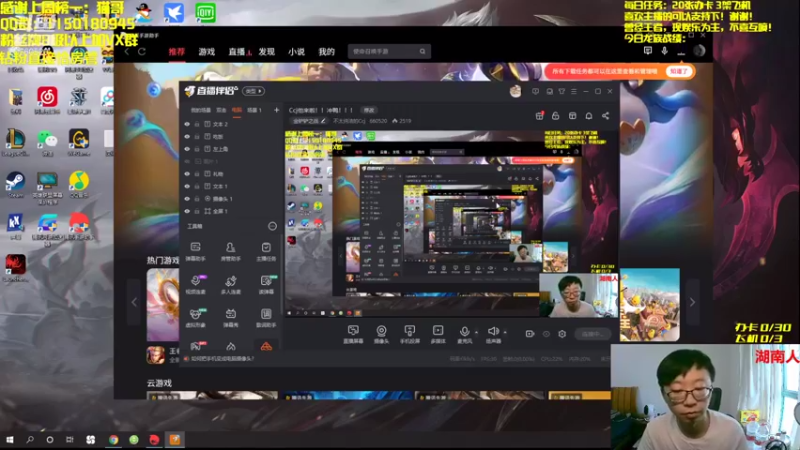The image size is (800, 450).
Task: Open the 读弹幕 tool
Action: [x=266, y=285]
